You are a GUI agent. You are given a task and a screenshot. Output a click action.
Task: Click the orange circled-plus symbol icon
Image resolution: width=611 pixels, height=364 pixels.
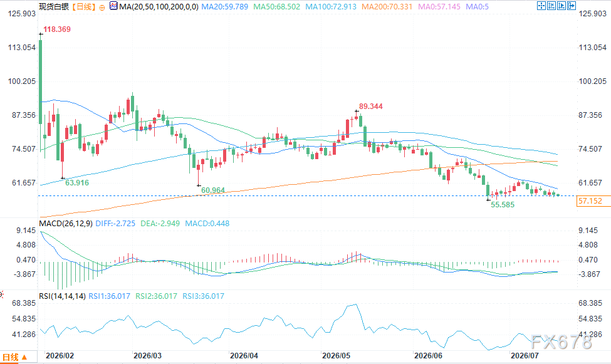pos(102,7)
